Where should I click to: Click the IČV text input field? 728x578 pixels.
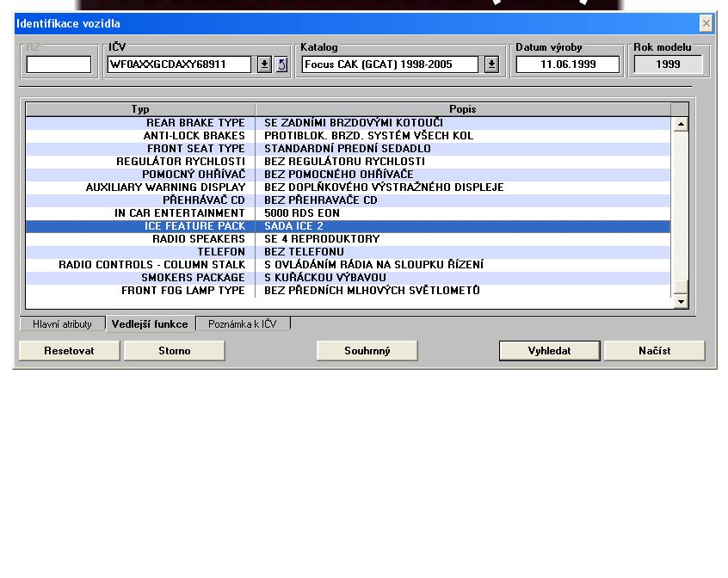(179, 65)
